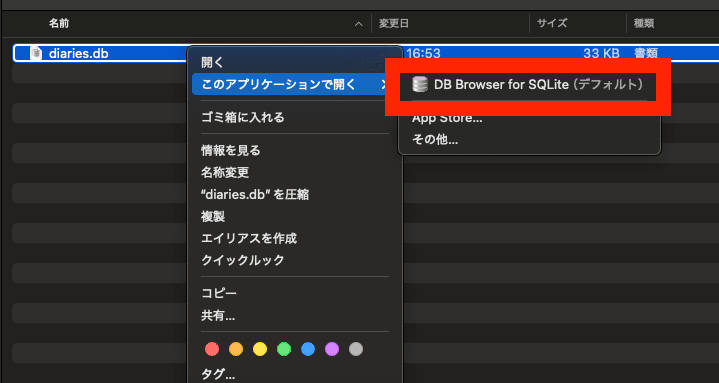The width and height of the screenshot is (719, 383).
Task: Select the diaries.db file icon
Action: pos(36,53)
